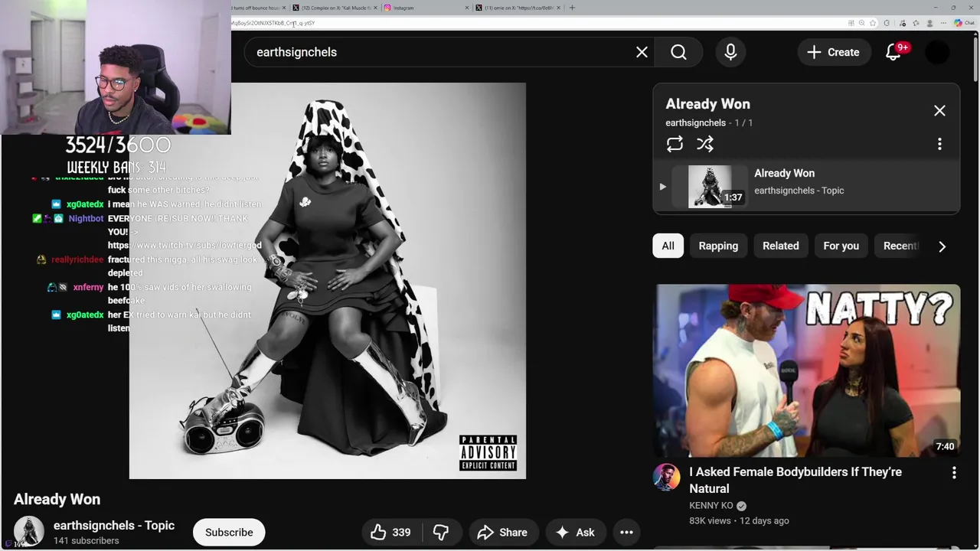Viewport: 980px width, 551px height.
Task: Click the play indicator beside the playlist item
Action: [663, 187]
